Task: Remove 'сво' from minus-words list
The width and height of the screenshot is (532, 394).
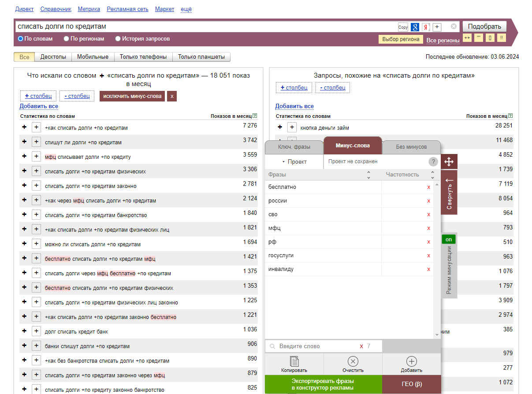Action: tap(428, 214)
